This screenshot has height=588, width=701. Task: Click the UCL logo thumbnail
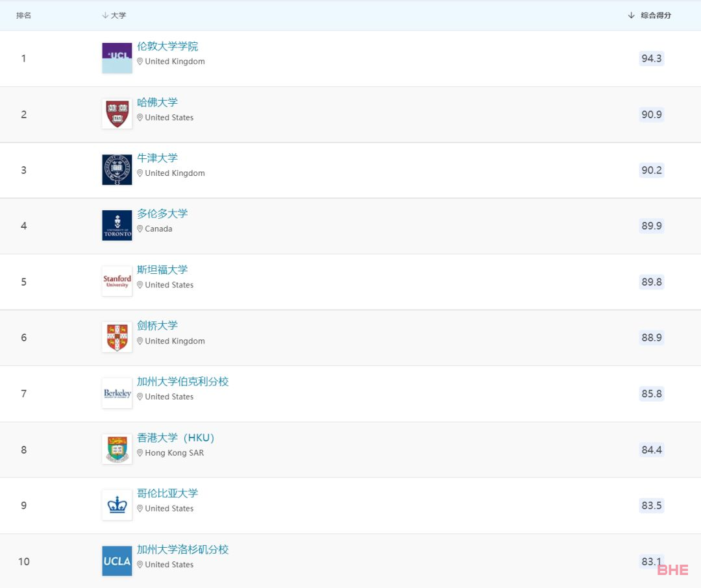117,58
